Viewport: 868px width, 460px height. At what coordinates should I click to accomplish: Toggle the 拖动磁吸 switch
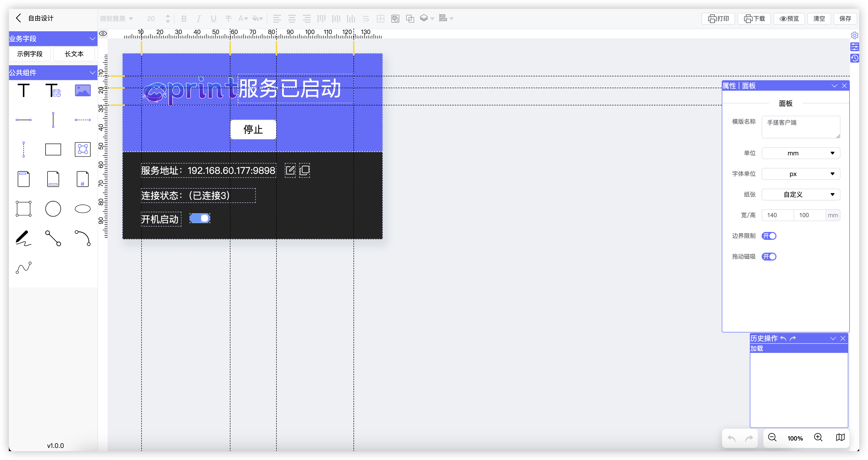click(769, 256)
